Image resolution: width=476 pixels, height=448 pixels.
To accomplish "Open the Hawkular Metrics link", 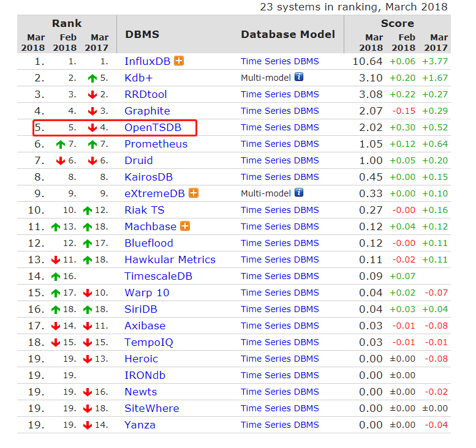I will [x=170, y=259].
